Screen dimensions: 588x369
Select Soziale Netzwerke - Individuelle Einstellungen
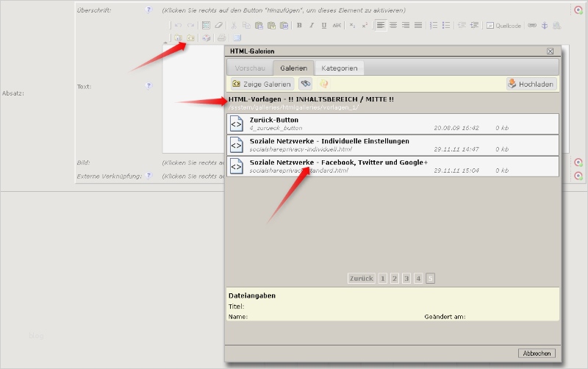pos(392,145)
